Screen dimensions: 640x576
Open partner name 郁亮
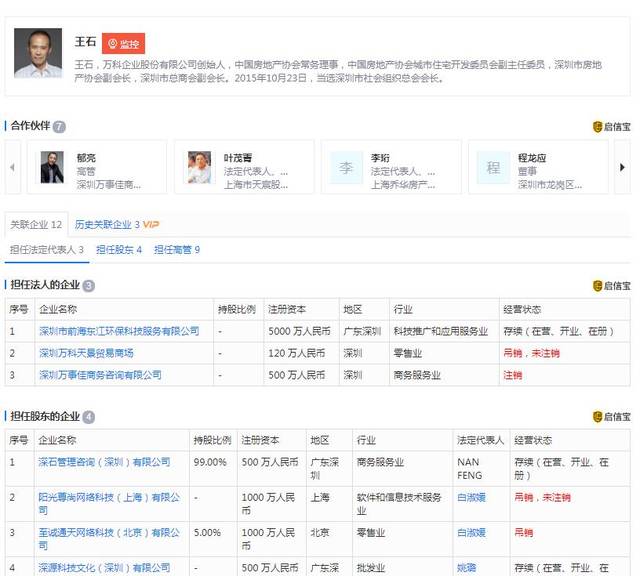pyautogui.click(x=86, y=158)
